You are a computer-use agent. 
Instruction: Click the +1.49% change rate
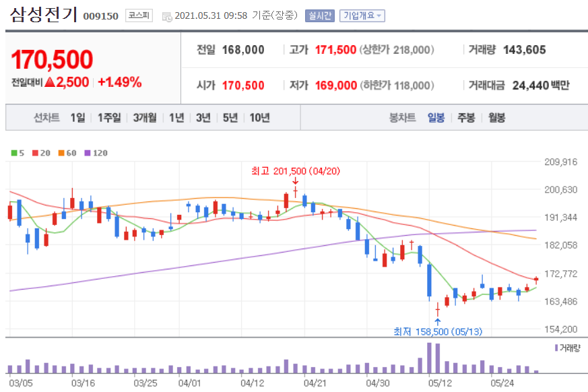tap(120, 82)
